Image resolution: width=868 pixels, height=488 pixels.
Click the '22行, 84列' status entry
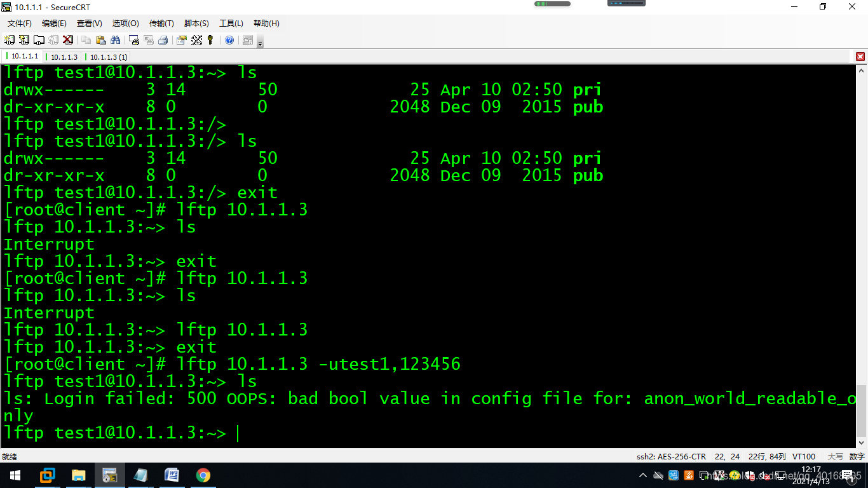pos(767,456)
